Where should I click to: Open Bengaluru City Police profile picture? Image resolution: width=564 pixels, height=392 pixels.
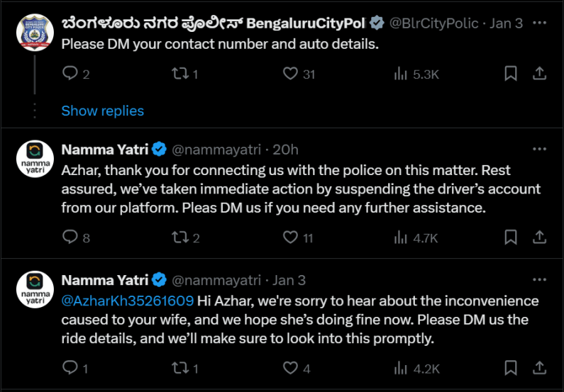click(x=34, y=32)
